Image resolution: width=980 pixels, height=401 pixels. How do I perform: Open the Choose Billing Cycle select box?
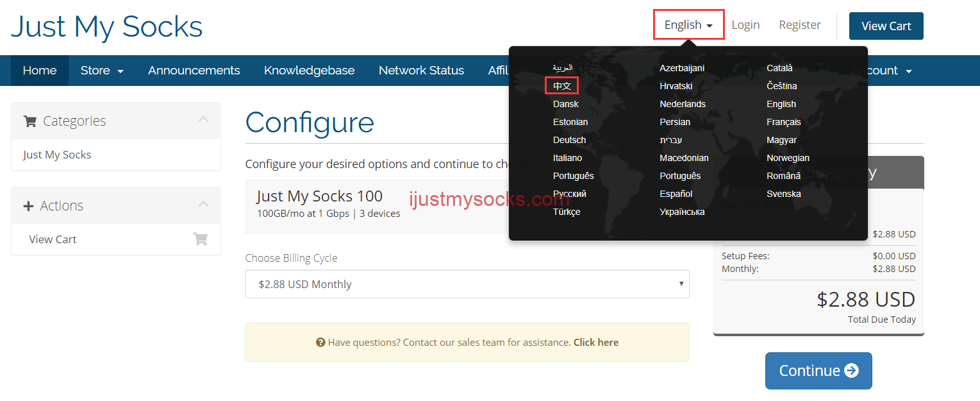click(467, 284)
